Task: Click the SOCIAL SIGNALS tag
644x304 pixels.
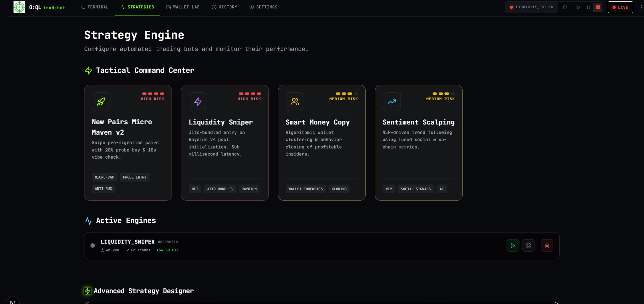Action: point(416,189)
